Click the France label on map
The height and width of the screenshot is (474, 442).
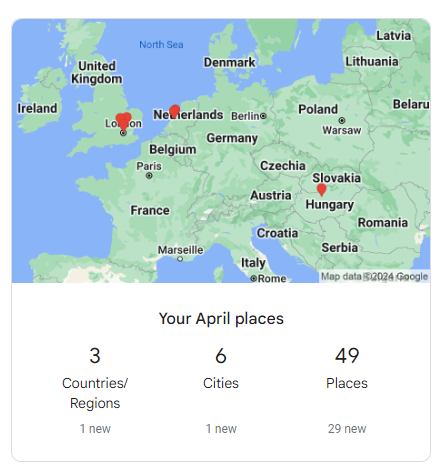coord(150,210)
